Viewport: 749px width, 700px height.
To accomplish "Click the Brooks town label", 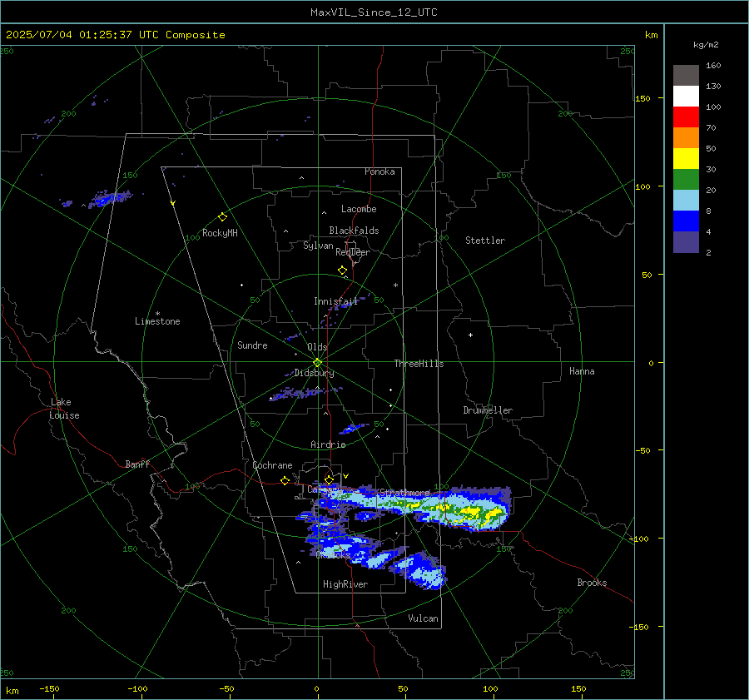I will coord(592,583).
